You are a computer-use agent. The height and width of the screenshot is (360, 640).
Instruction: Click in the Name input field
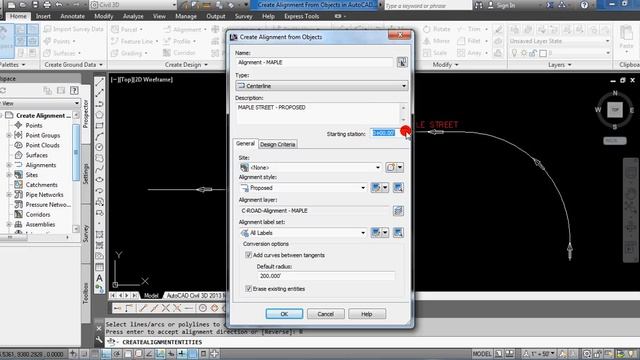tap(315, 62)
